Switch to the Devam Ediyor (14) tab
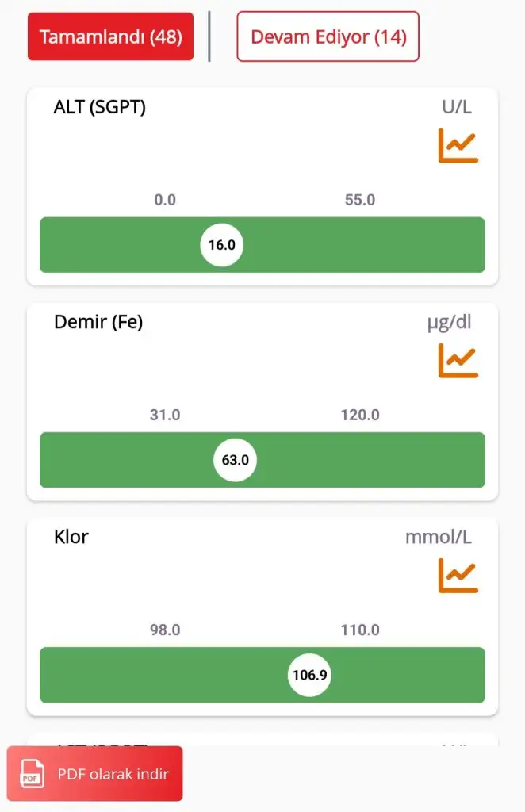Image resolution: width=525 pixels, height=812 pixels. [x=328, y=36]
